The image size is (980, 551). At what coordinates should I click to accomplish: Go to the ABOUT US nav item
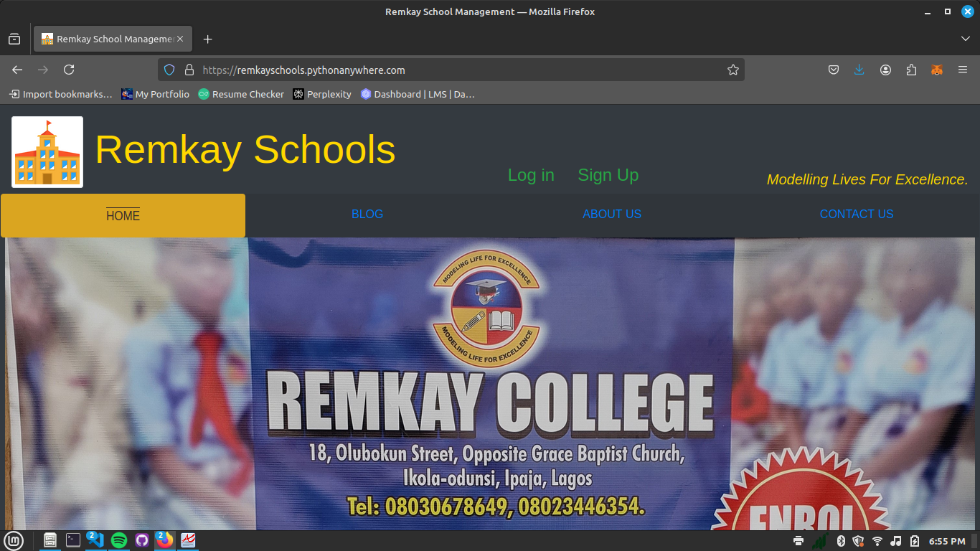click(612, 214)
